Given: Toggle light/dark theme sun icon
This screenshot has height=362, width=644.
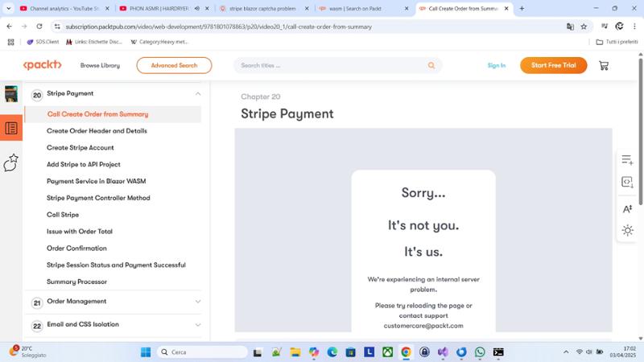Looking at the screenshot, I should [x=627, y=230].
